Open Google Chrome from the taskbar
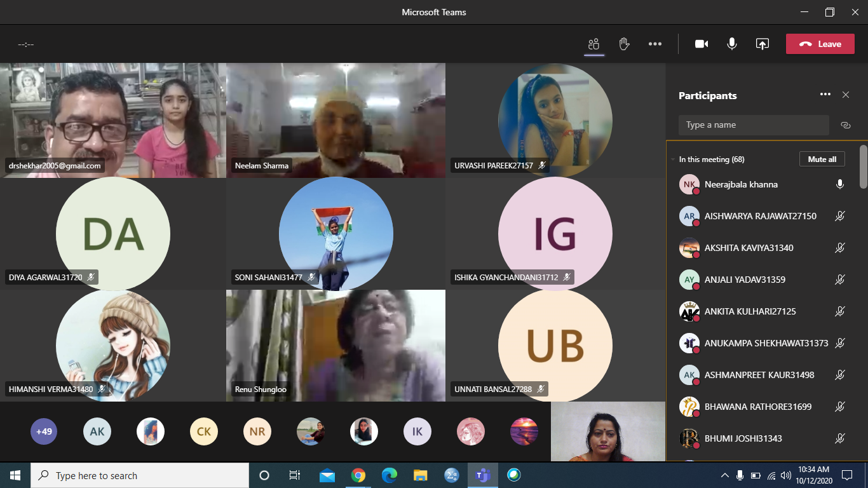This screenshot has height=488, width=868. coord(358,475)
